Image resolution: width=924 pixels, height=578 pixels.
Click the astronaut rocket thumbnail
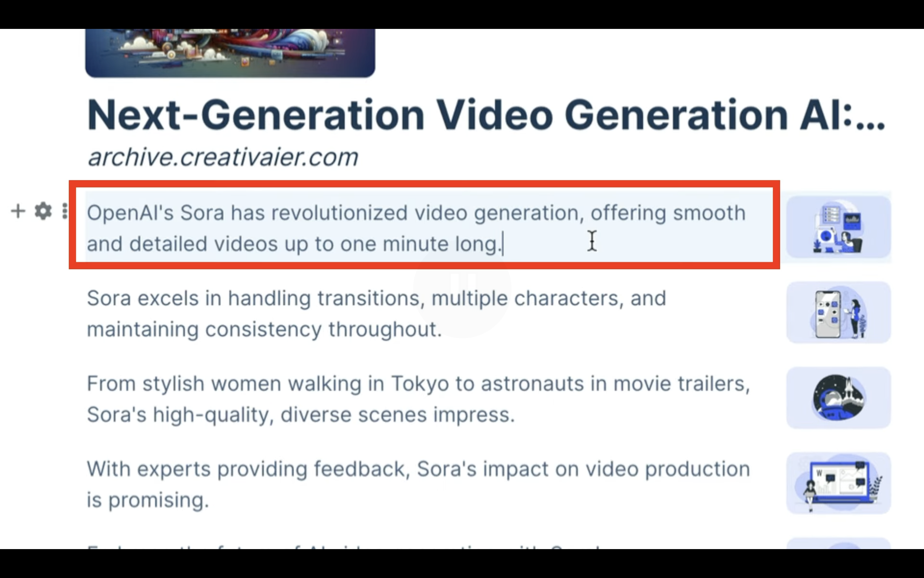tap(838, 398)
